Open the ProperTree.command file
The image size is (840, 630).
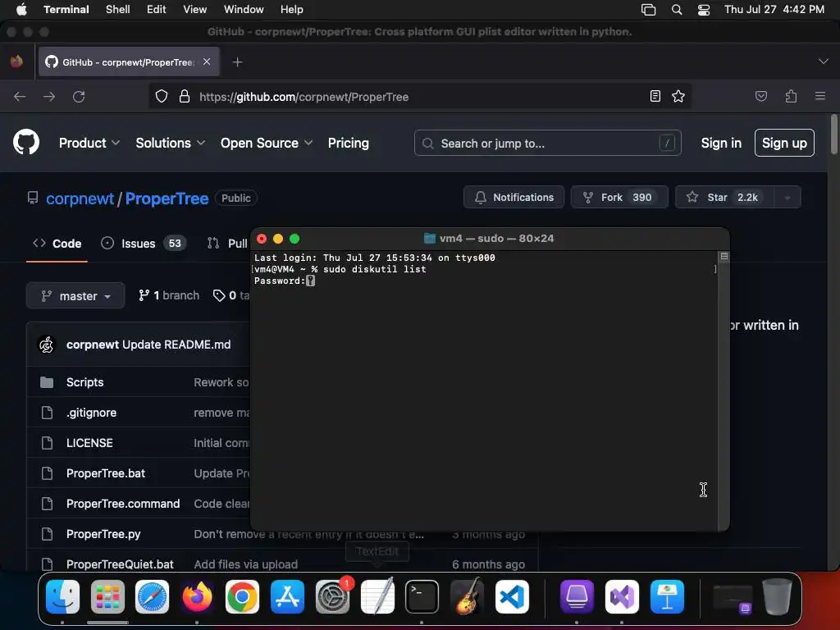click(123, 504)
